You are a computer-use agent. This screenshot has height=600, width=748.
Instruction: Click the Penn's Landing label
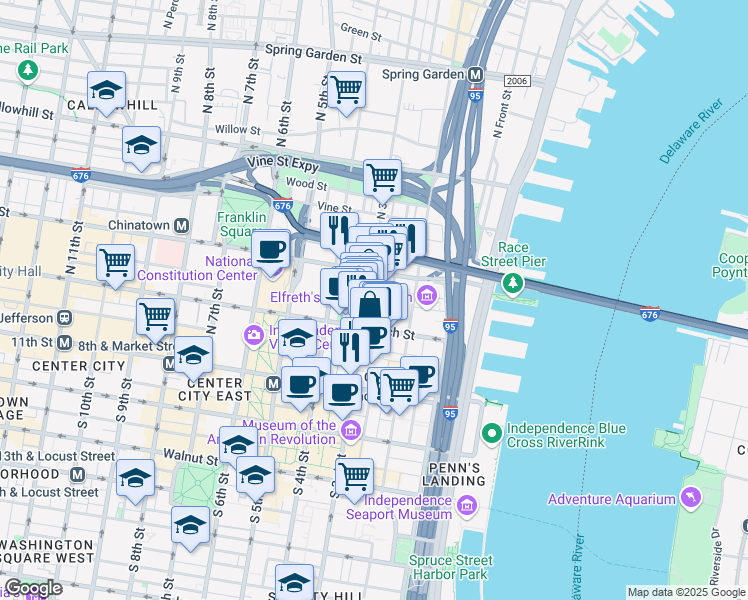point(454,474)
